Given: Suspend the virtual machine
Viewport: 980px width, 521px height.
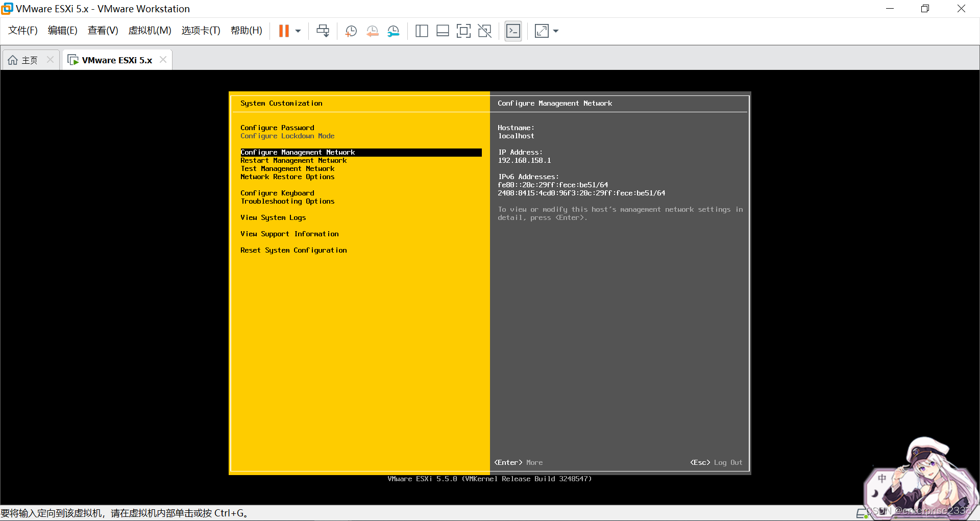Looking at the screenshot, I should click(x=284, y=31).
